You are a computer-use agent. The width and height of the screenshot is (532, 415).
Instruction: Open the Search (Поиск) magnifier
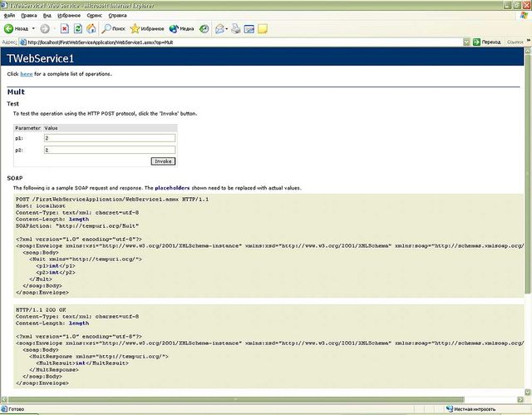[106, 29]
